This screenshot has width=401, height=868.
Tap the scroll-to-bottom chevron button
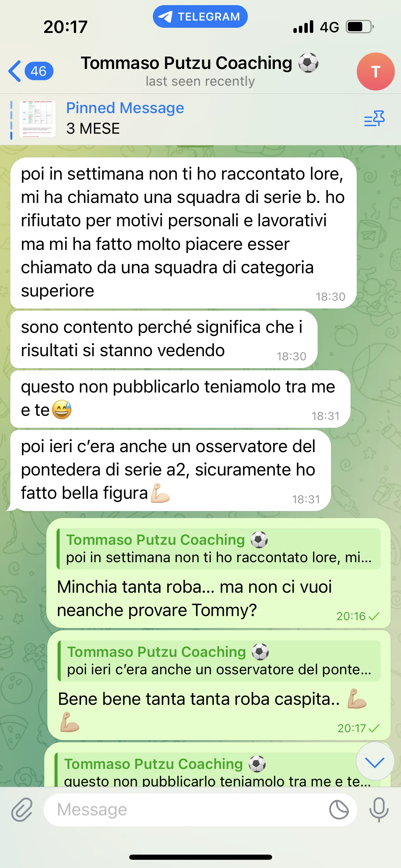(x=375, y=762)
